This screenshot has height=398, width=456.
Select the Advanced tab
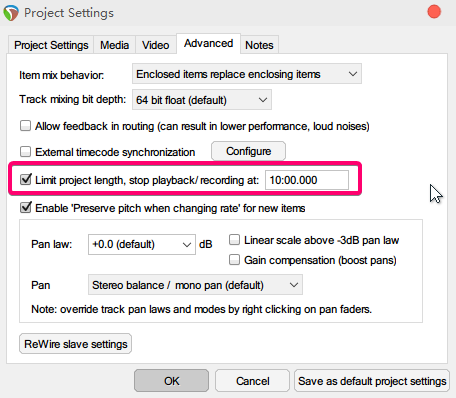[208, 43]
